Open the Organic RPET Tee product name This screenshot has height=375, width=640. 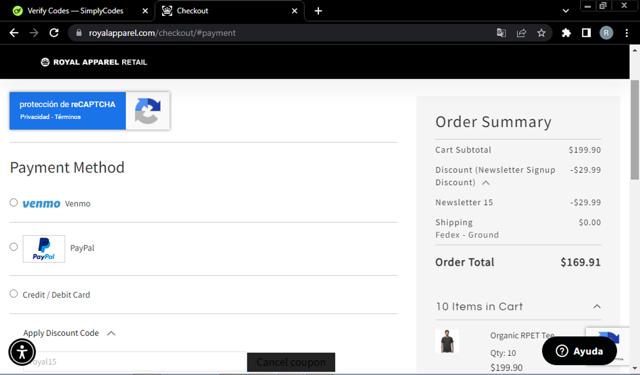coord(522,335)
